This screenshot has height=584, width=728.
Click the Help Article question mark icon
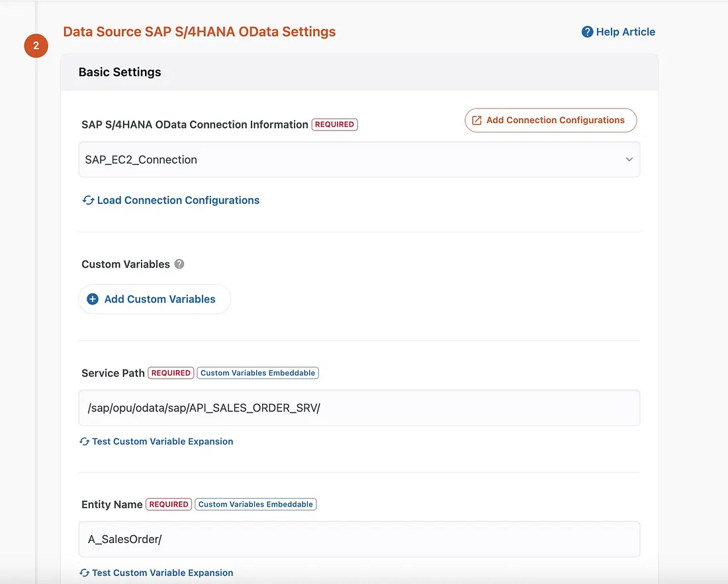point(587,32)
